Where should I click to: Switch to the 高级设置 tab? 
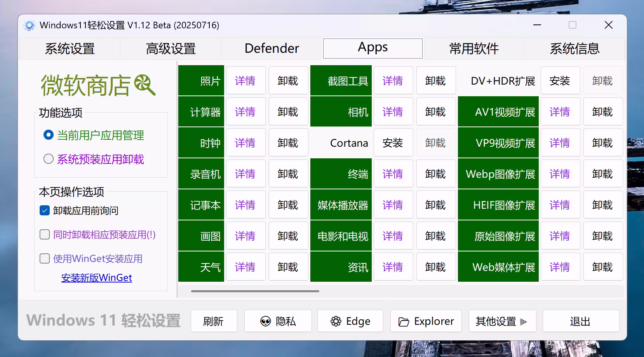pos(171,49)
